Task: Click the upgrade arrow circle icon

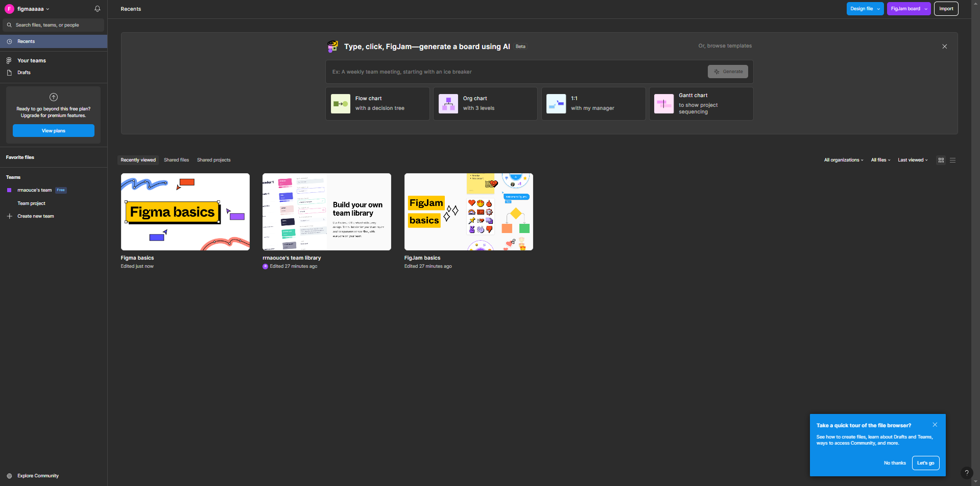Action: click(x=54, y=97)
